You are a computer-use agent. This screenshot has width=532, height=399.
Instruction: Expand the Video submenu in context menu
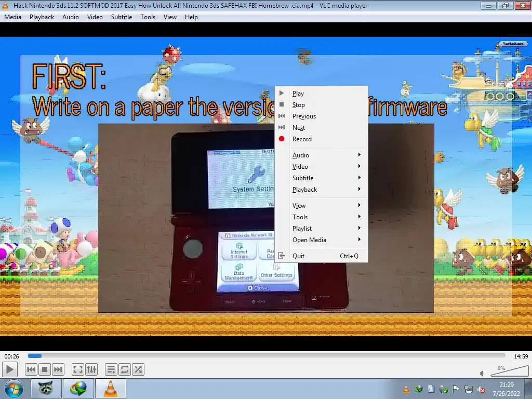[321, 167]
